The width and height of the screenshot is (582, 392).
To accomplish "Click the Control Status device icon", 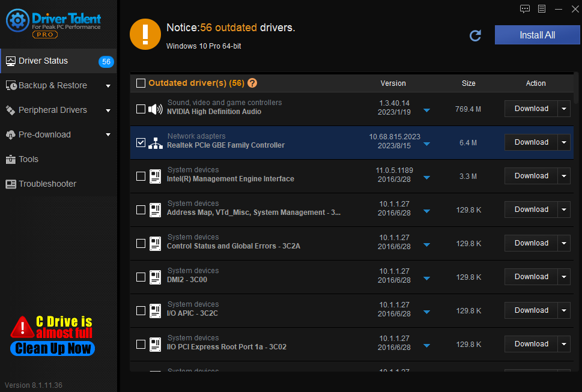I will tap(155, 244).
